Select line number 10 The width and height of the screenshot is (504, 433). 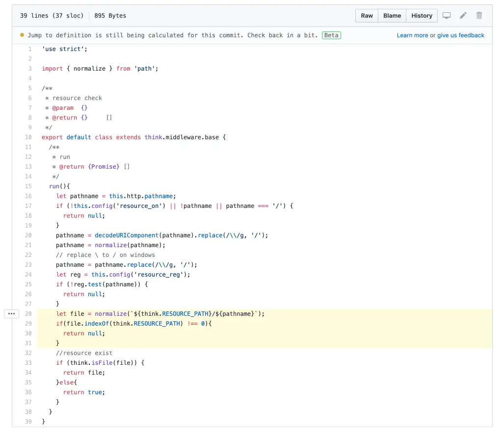click(28, 137)
